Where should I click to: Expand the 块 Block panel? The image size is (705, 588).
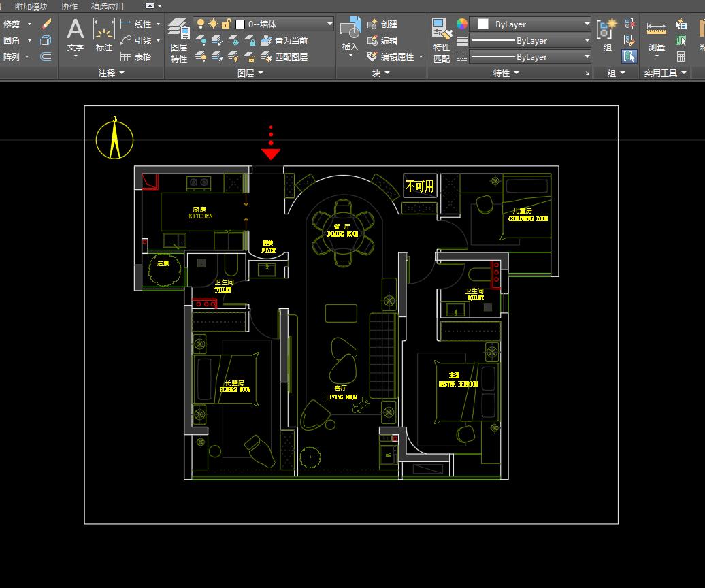pos(381,73)
